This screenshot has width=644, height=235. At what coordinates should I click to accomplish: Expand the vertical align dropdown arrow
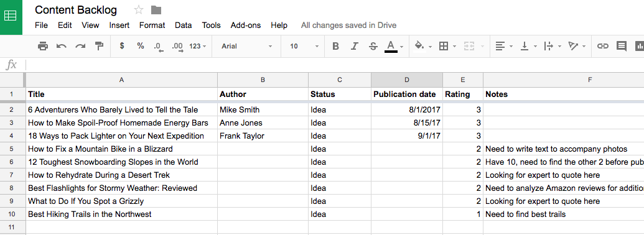point(535,47)
